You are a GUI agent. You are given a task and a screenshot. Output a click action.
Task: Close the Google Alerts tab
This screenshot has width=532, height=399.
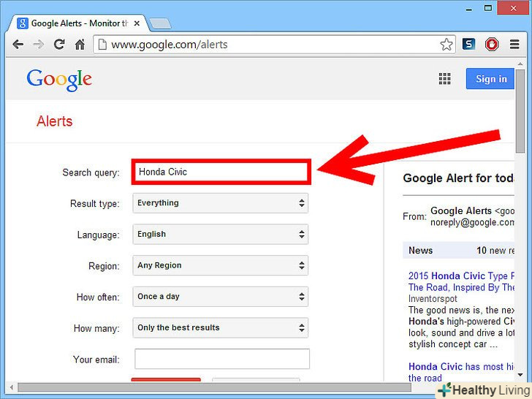point(137,23)
